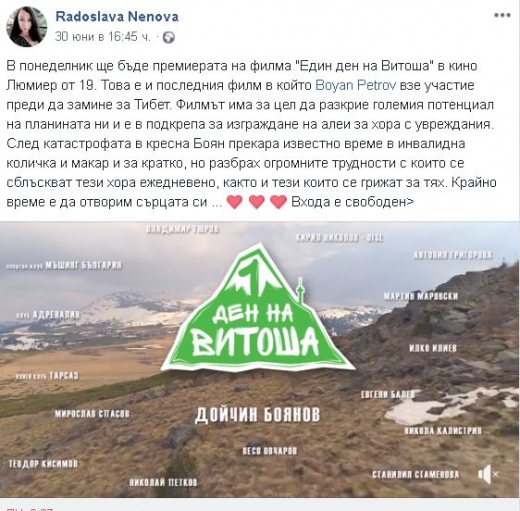Click the Теодор Кисимов credit in the video
Screen dimensions: 520x511
point(43,463)
